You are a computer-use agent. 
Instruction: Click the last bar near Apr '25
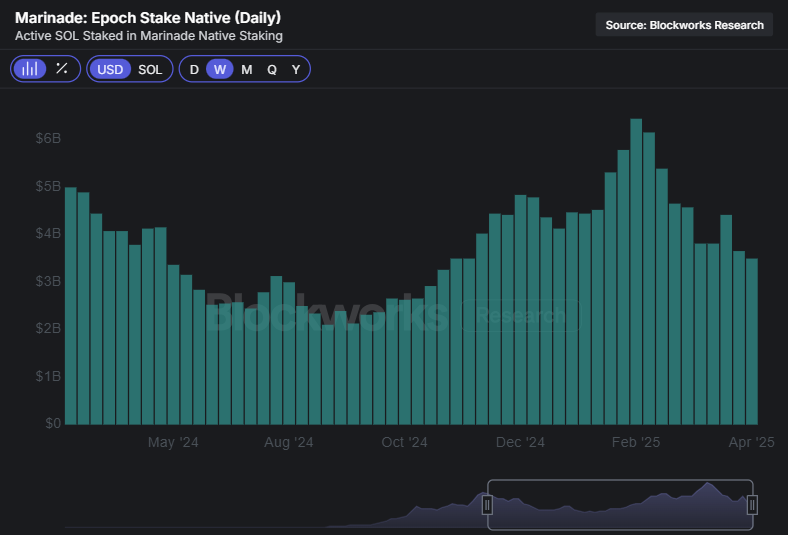pos(751,340)
